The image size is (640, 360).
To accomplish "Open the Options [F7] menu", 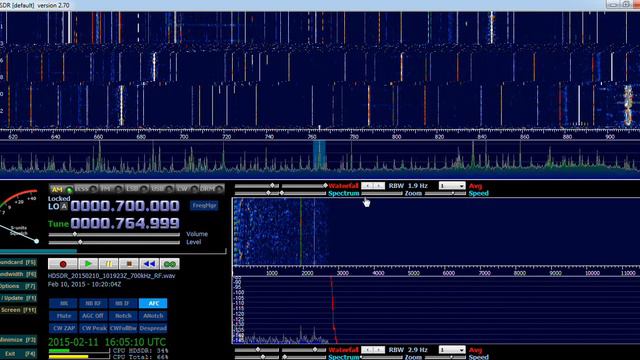I will pos(18,286).
